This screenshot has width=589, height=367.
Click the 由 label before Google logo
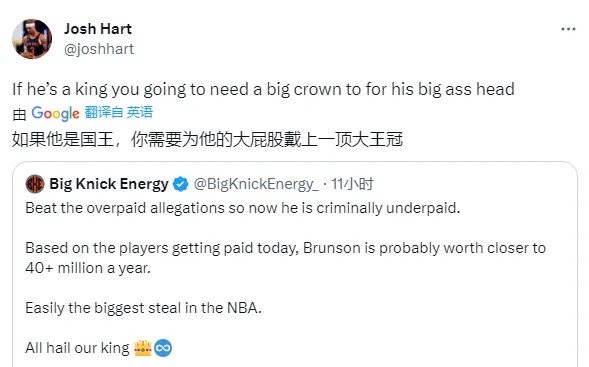point(19,115)
